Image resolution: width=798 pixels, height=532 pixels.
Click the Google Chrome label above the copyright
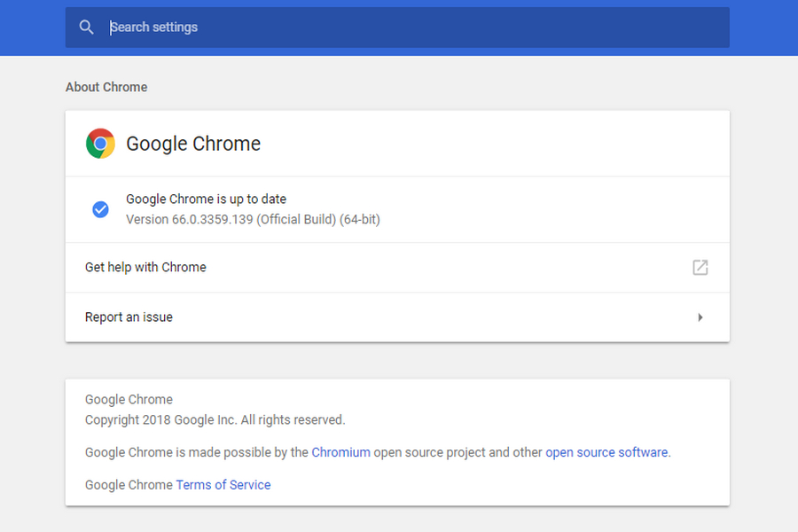(129, 399)
